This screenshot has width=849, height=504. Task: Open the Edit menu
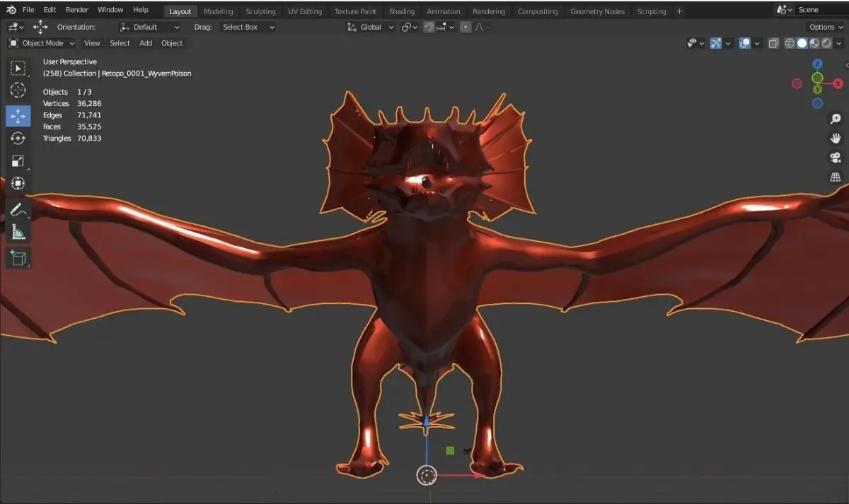(50, 10)
